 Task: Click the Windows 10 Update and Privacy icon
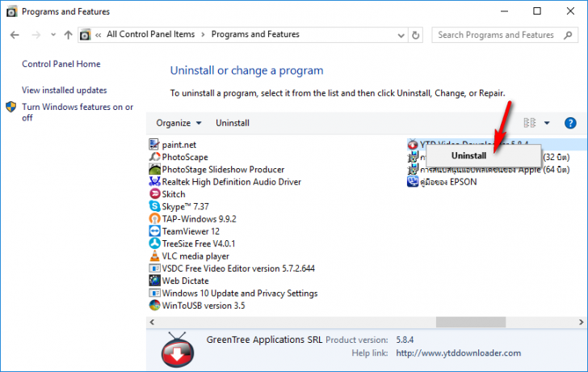tap(154, 294)
